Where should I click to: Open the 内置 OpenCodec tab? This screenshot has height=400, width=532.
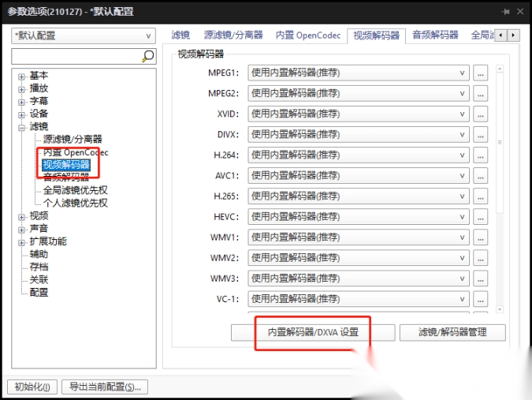pos(307,36)
